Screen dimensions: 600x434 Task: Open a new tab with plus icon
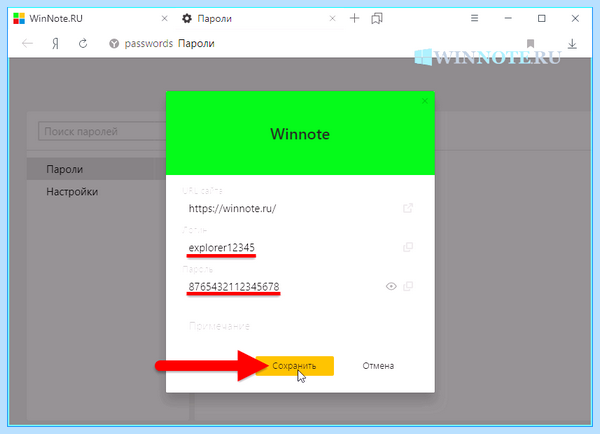355,18
